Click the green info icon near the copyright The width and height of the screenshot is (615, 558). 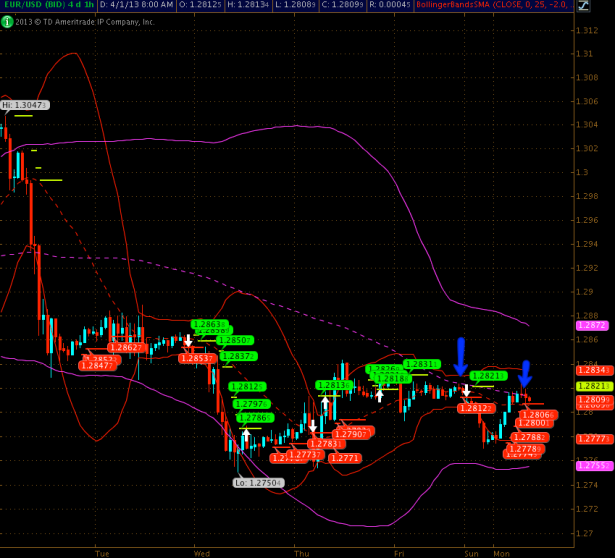click(x=7, y=20)
